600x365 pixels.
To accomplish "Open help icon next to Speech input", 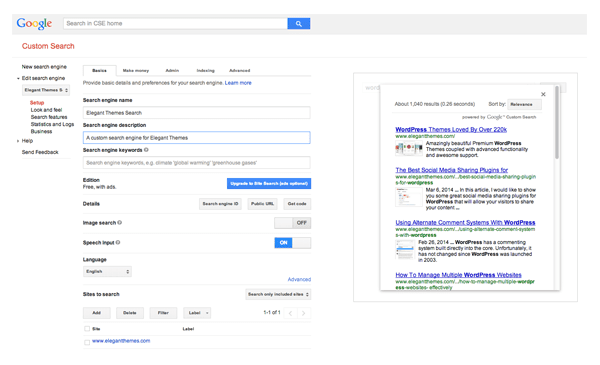I will 118,243.
